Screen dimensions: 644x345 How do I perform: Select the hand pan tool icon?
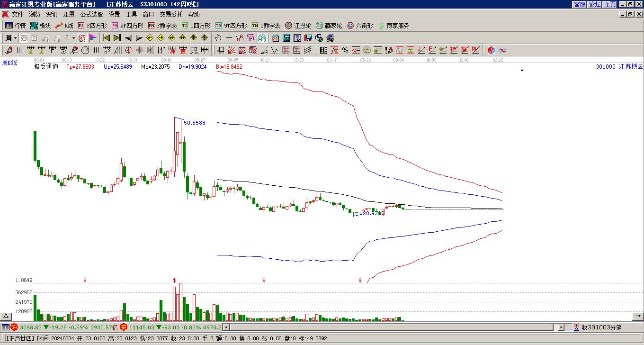(218, 38)
